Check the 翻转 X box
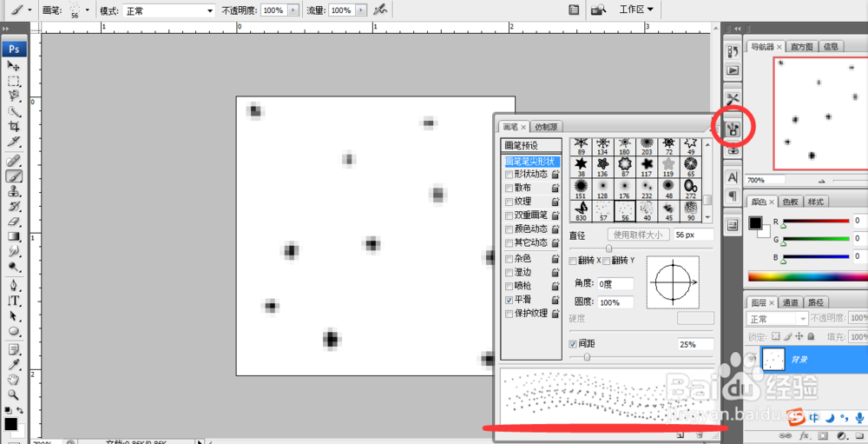868x444 pixels. [x=573, y=261]
